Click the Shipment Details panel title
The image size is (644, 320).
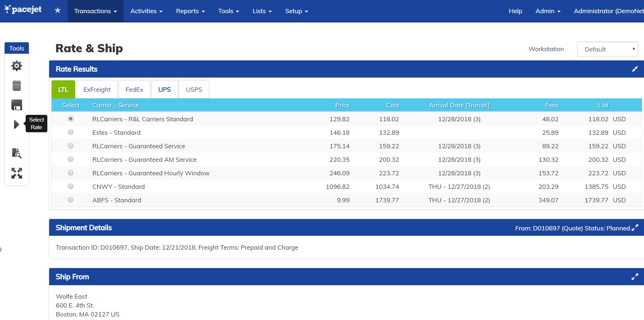pyautogui.click(x=84, y=228)
